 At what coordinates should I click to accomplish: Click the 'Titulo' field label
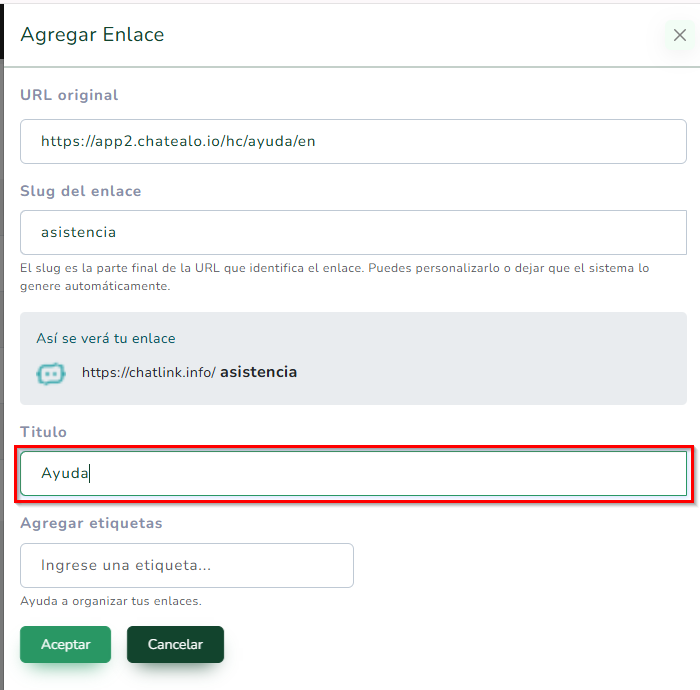click(x=43, y=432)
